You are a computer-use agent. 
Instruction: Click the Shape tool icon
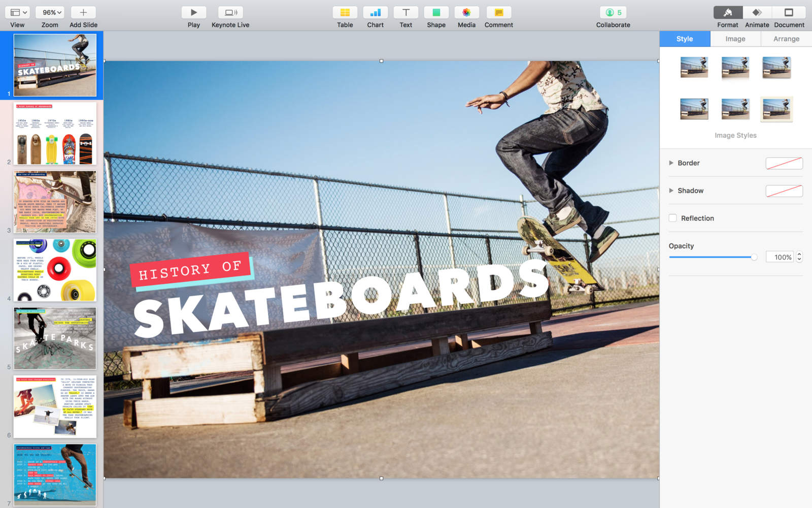point(436,13)
